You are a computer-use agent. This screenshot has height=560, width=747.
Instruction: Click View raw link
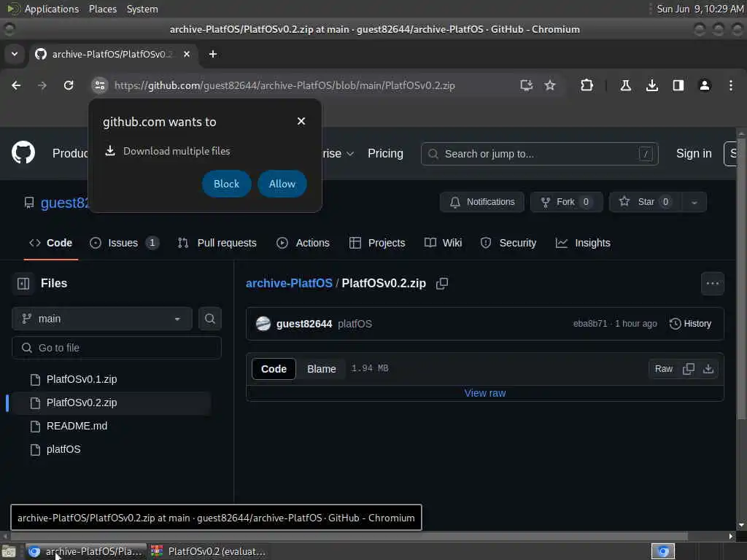click(485, 393)
